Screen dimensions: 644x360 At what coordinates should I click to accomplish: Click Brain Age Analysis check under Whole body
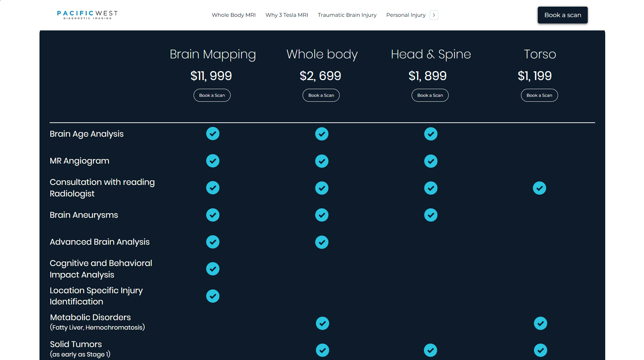(x=322, y=134)
